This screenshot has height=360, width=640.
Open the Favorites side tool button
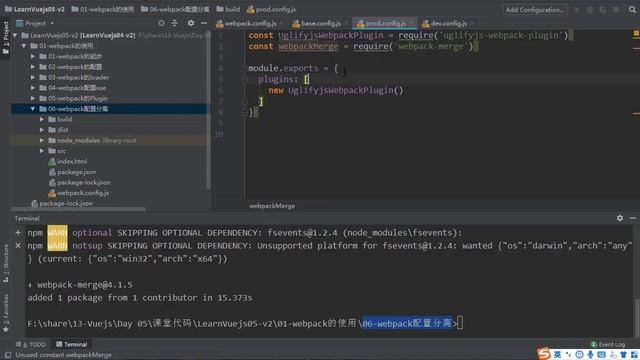coord(6,313)
